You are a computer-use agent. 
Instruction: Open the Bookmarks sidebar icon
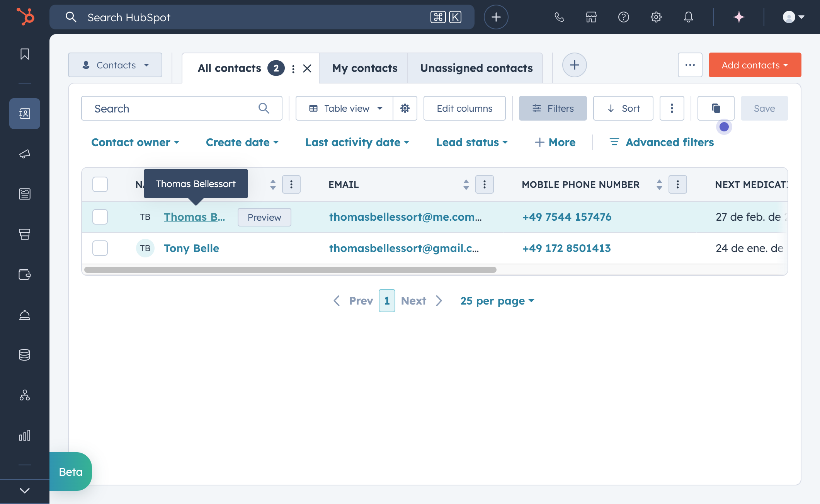coord(25,54)
